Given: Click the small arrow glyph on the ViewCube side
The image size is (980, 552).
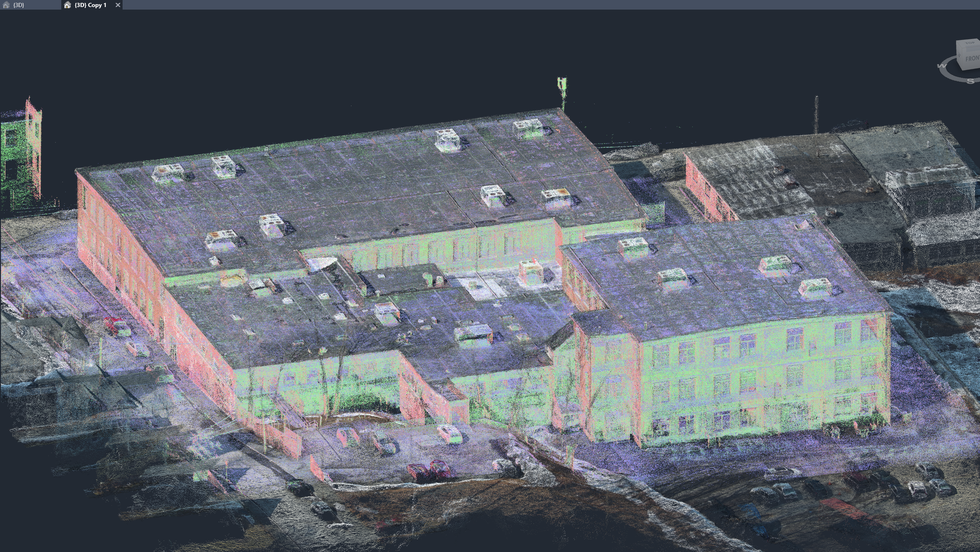Looking at the screenshot, I should click(959, 55).
